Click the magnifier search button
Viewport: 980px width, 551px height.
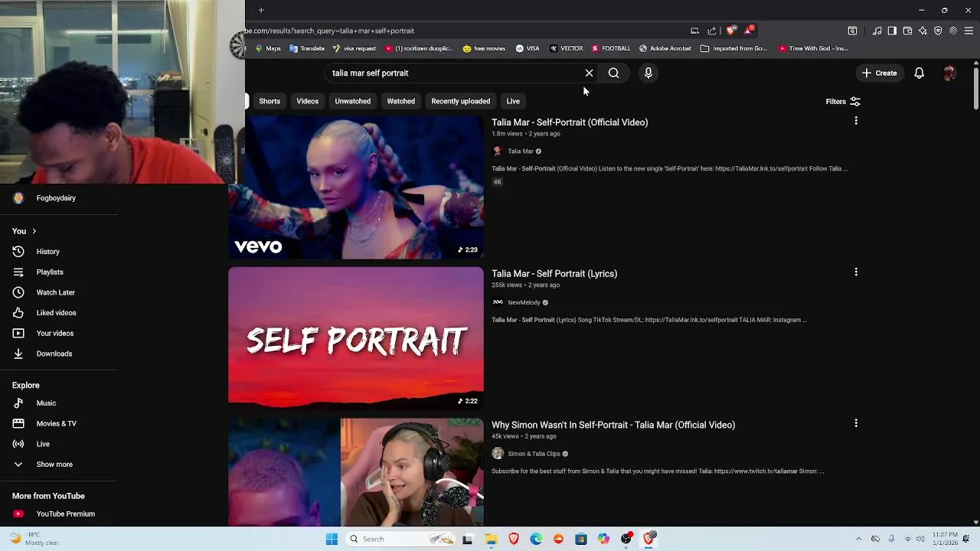[x=613, y=73]
